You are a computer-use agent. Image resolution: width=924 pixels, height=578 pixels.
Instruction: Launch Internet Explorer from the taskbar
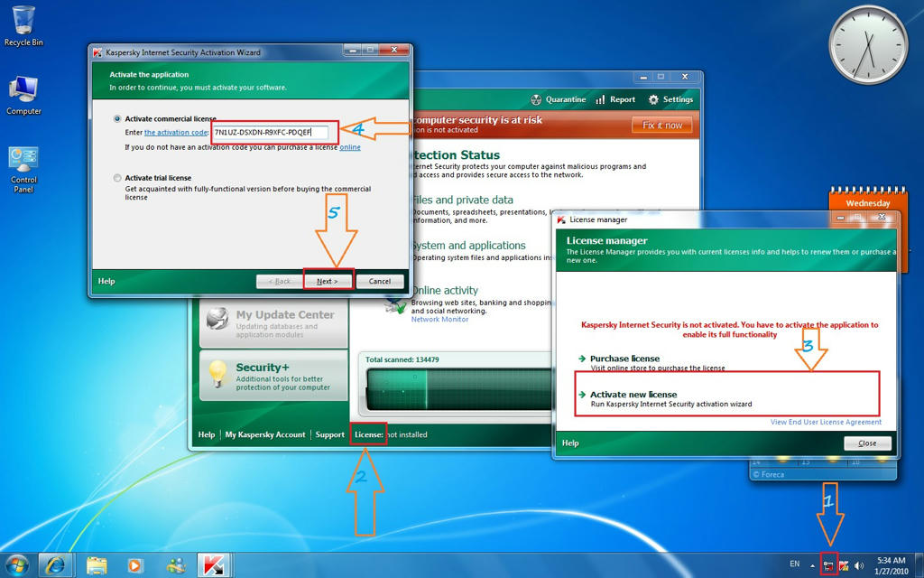(57, 565)
